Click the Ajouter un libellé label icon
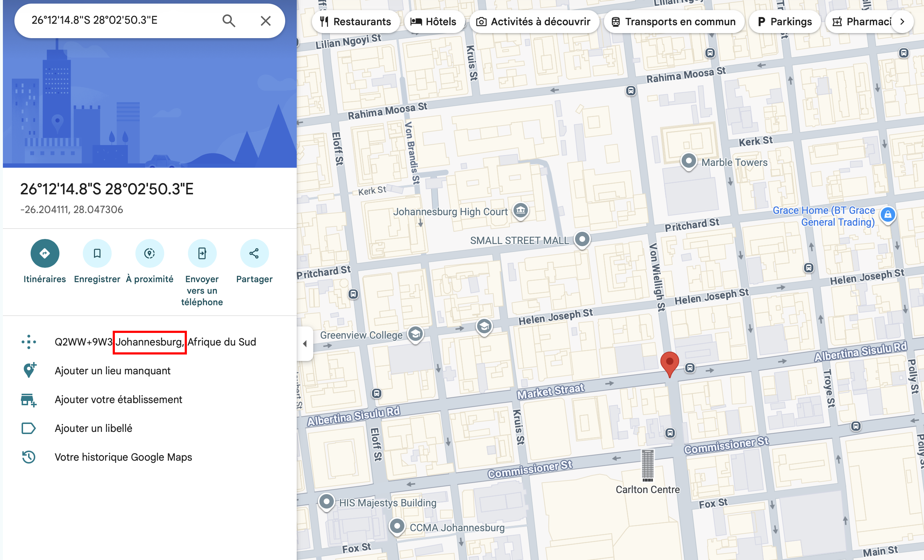 point(29,428)
